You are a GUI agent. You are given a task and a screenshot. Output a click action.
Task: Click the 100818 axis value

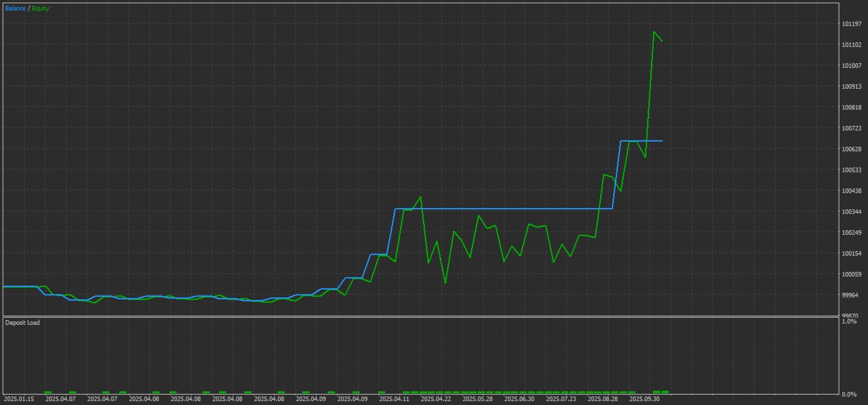(852, 108)
